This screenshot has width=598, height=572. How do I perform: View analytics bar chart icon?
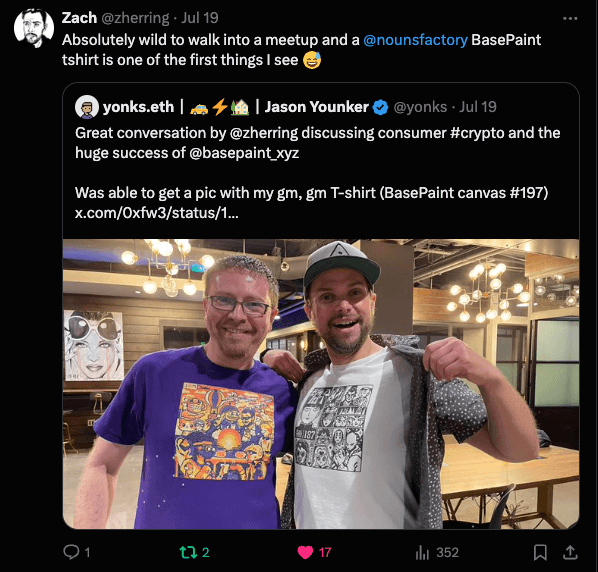coord(422,552)
